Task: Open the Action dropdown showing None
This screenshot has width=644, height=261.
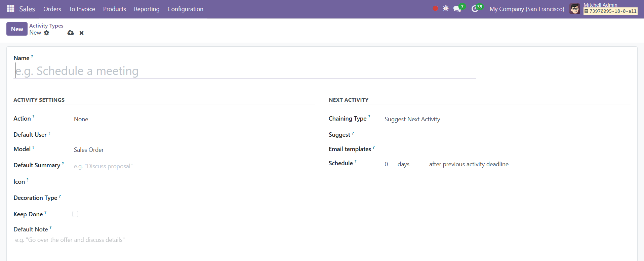Action: 194,119
